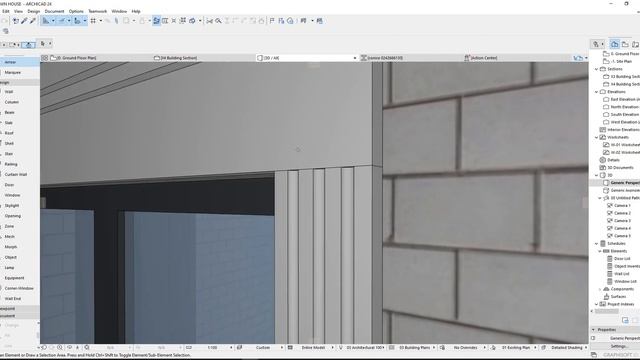Image resolution: width=640 pixels, height=360 pixels.
Task: Open Window List schedule
Action: pyautogui.click(x=624, y=281)
